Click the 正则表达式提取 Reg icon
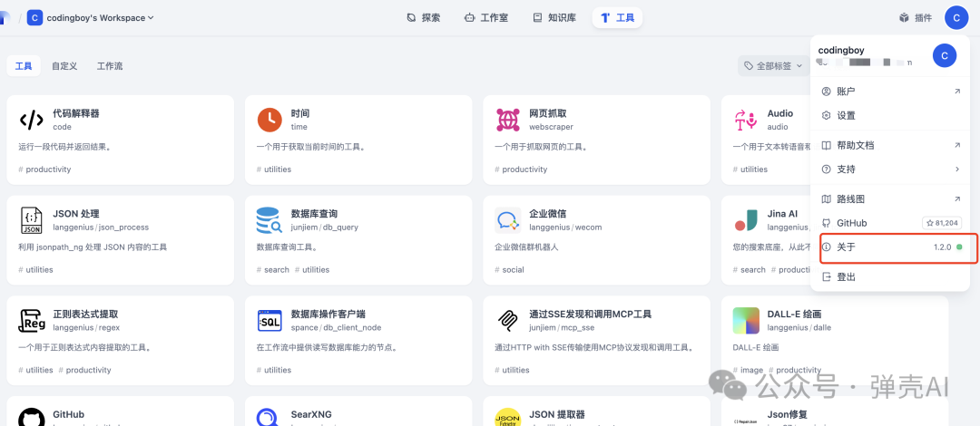980x426 pixels. 31,321
